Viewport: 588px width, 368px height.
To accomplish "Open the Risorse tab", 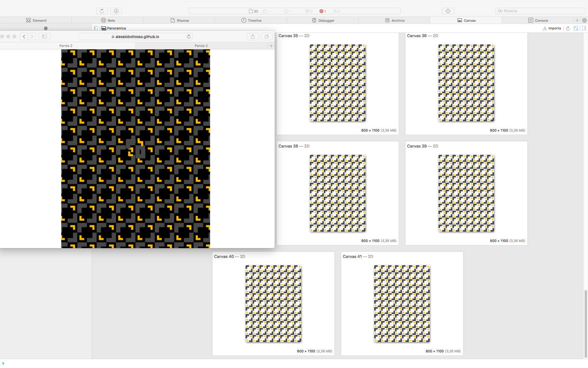I will [179, 21].
